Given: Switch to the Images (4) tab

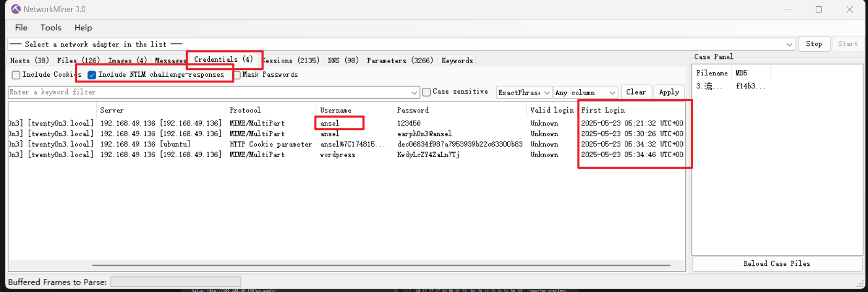Looking at the screenshot, I should point(127,61).
